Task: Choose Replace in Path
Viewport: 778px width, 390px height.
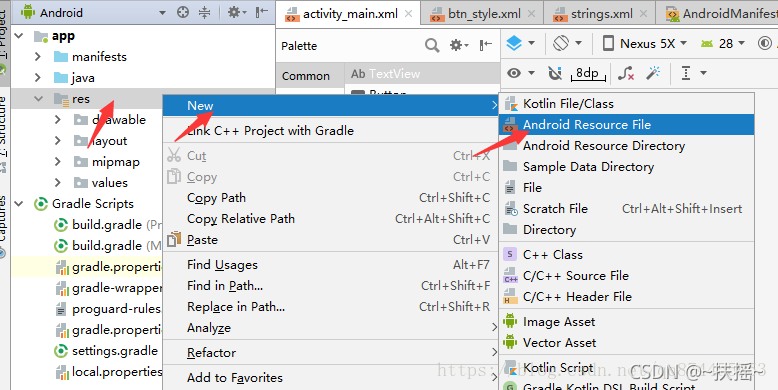Action: coord(330,307)
